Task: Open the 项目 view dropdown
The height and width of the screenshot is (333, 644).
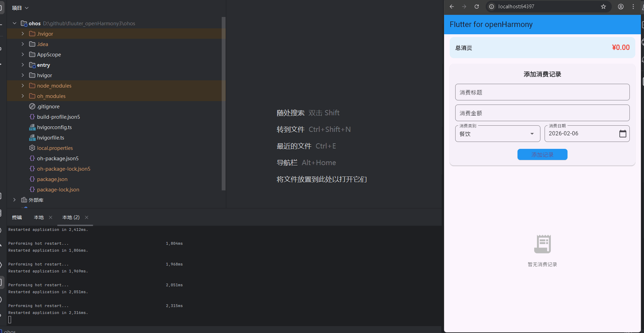Action: 20,8
